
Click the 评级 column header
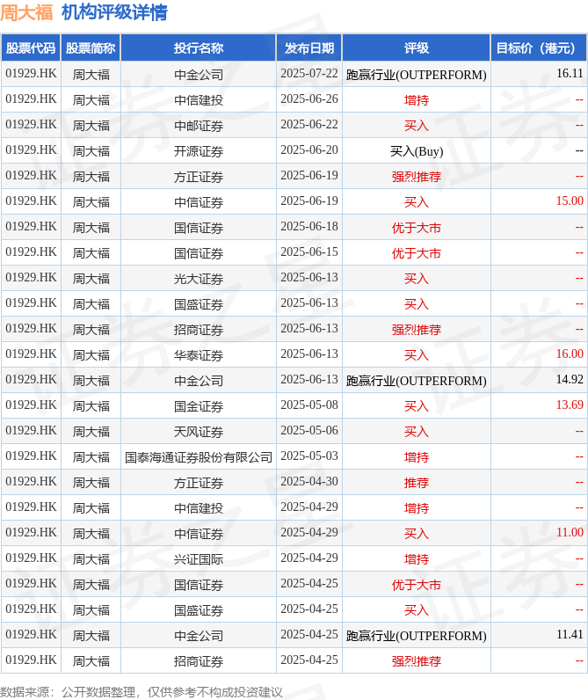417,48
